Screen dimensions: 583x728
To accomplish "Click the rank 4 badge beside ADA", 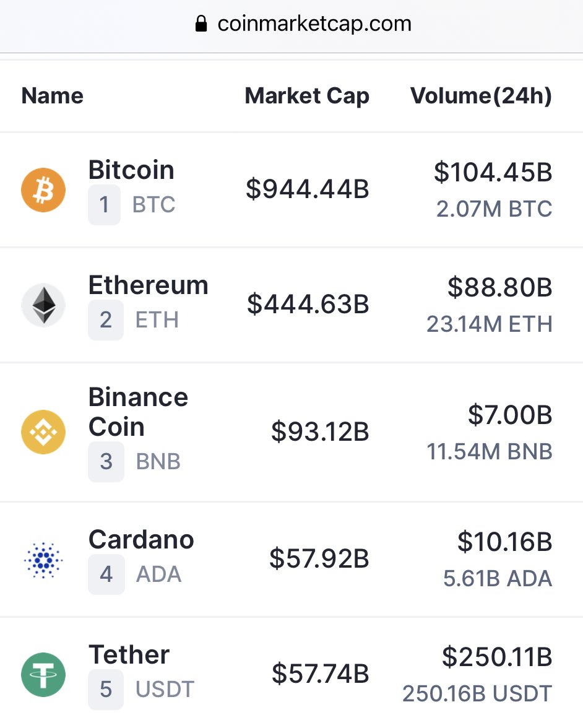I will [x=106, y=574].
